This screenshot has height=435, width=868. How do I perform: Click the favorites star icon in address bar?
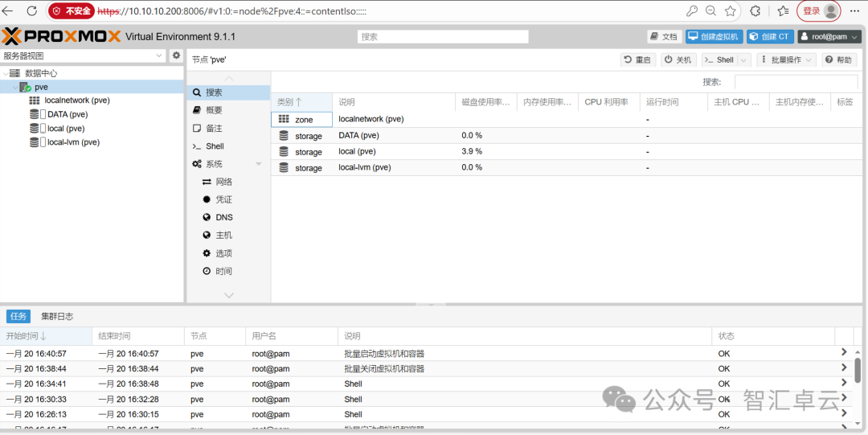tap(731, 11)
